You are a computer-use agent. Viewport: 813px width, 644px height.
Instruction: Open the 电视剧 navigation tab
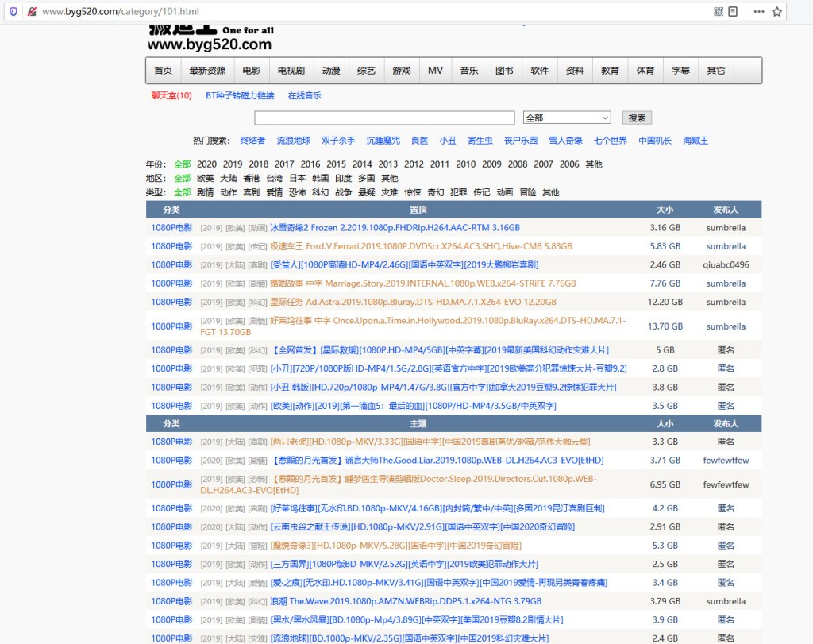(291, 71)
